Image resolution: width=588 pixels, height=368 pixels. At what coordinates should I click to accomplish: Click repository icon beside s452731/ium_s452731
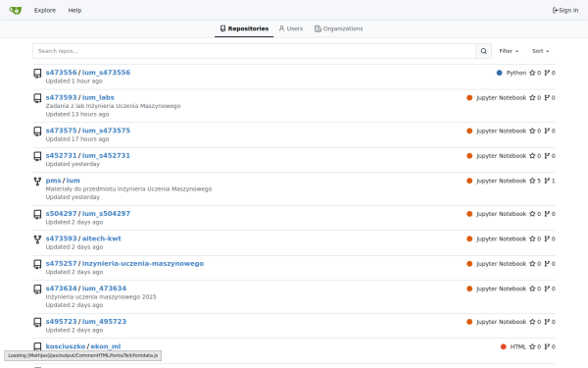point(37,156)
